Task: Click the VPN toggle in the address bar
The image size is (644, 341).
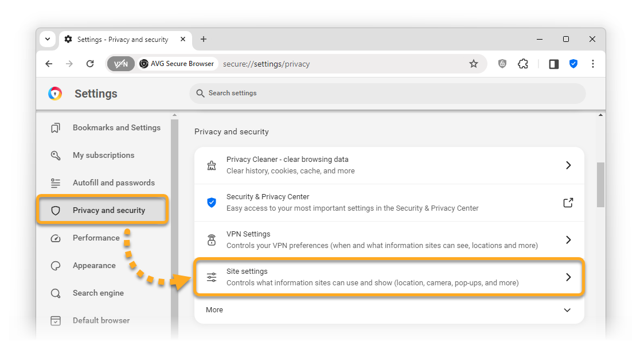Action: [121, 64]
